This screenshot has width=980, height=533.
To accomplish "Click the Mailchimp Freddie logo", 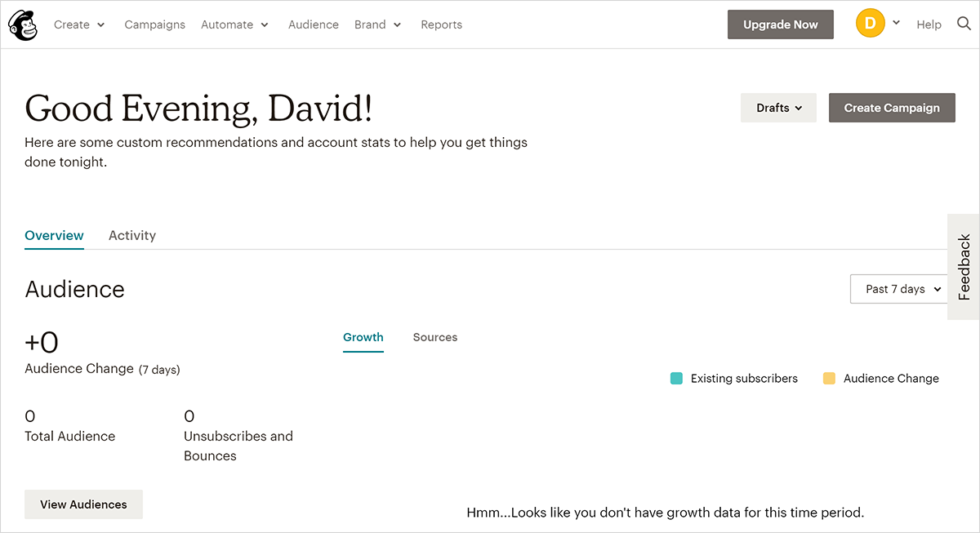I will [23, 24].
